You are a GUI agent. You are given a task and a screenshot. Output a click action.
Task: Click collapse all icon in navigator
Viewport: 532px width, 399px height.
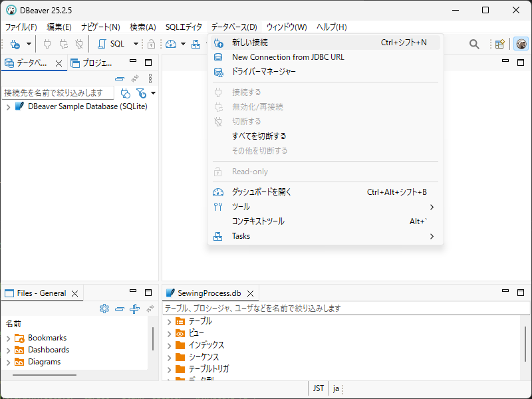[x=120, y=78]
